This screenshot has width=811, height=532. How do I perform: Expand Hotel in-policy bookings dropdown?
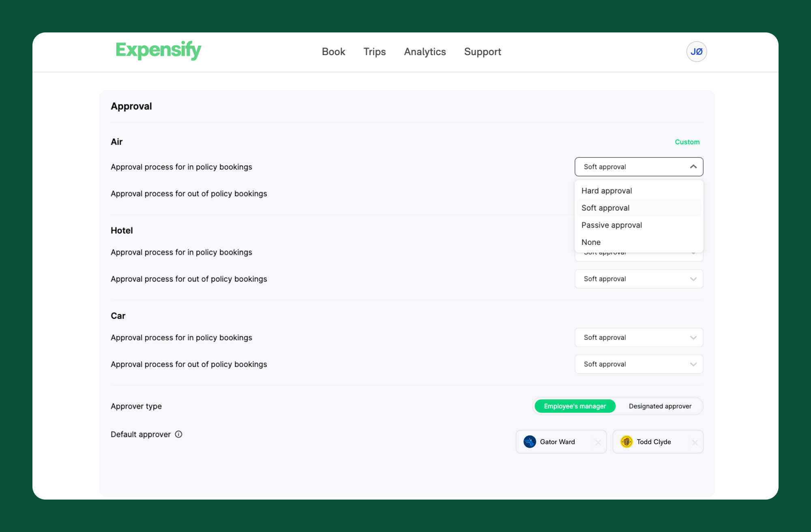click(x=639, y=252)
